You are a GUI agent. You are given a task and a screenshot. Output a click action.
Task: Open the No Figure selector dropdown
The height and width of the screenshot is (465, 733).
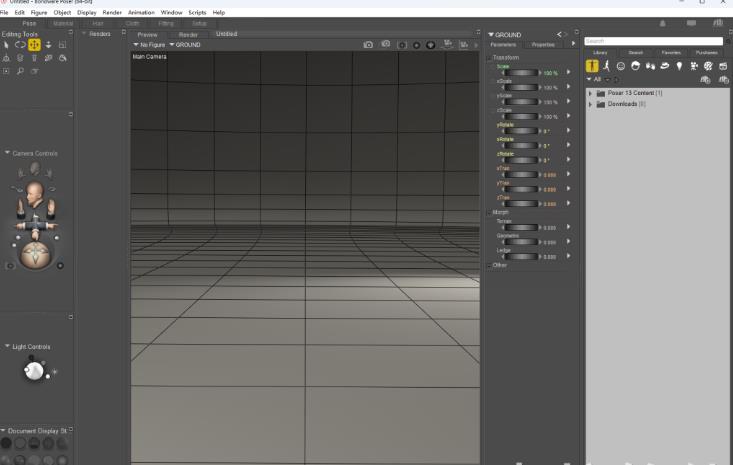(x=150, y=45)
